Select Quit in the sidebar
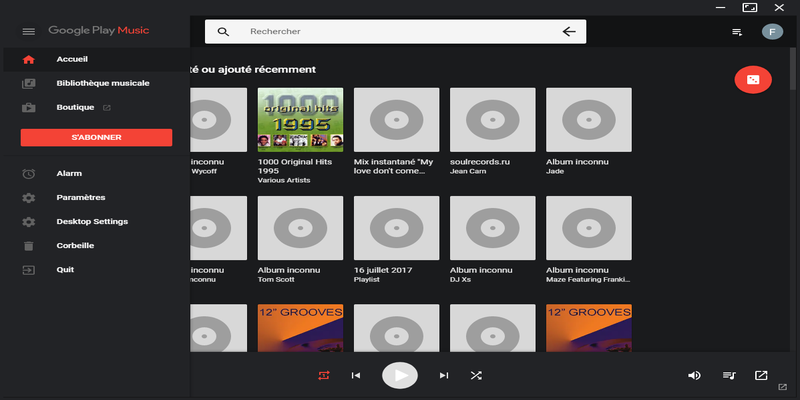 pyautogui.click(x=96, y=270)
